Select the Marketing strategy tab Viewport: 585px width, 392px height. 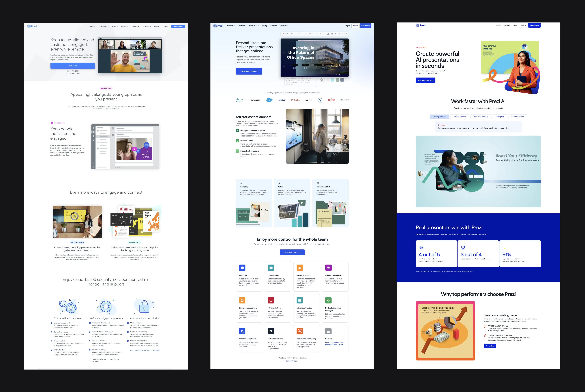pyautogui.click(x=481, y=117)
